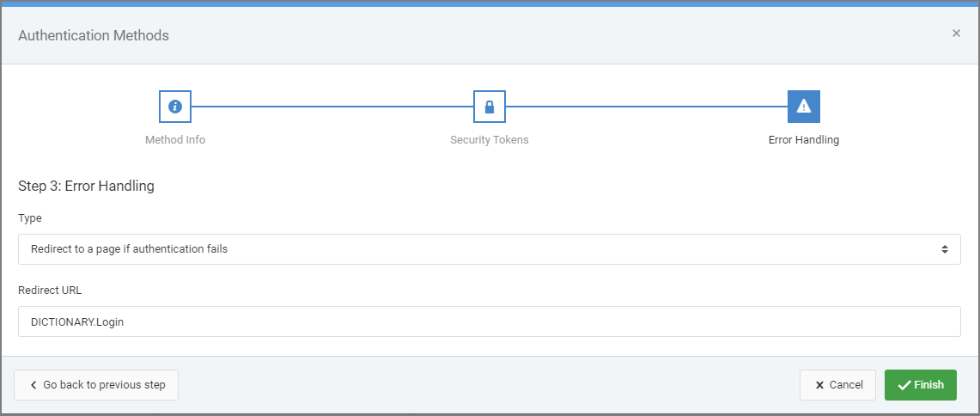Click the Redirect URL field label
The height and width of the screenshot is (416, 980).
pyautogui.click(x=50, y=291)
